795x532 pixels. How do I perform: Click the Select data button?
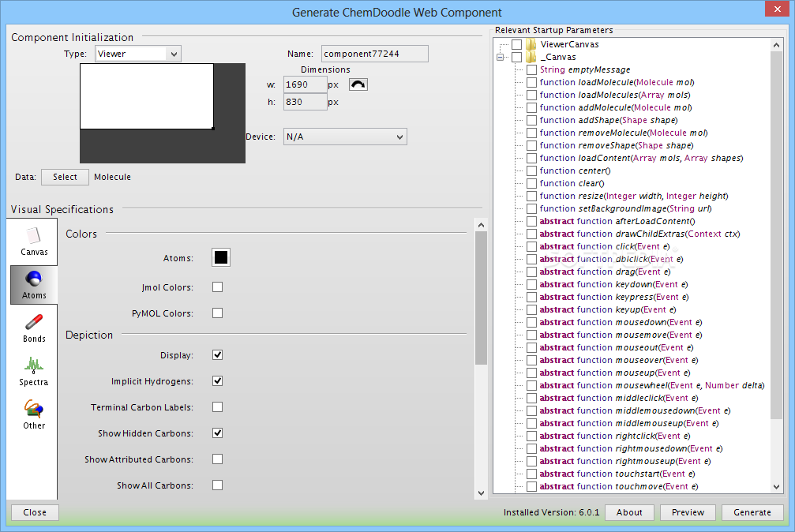tap(65, 177)
